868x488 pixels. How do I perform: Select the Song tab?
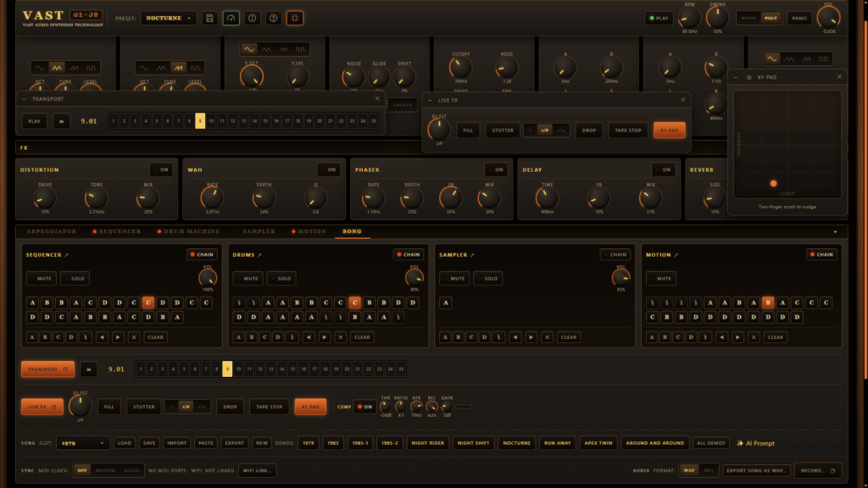pyautogui.click(x=352, y=231)
